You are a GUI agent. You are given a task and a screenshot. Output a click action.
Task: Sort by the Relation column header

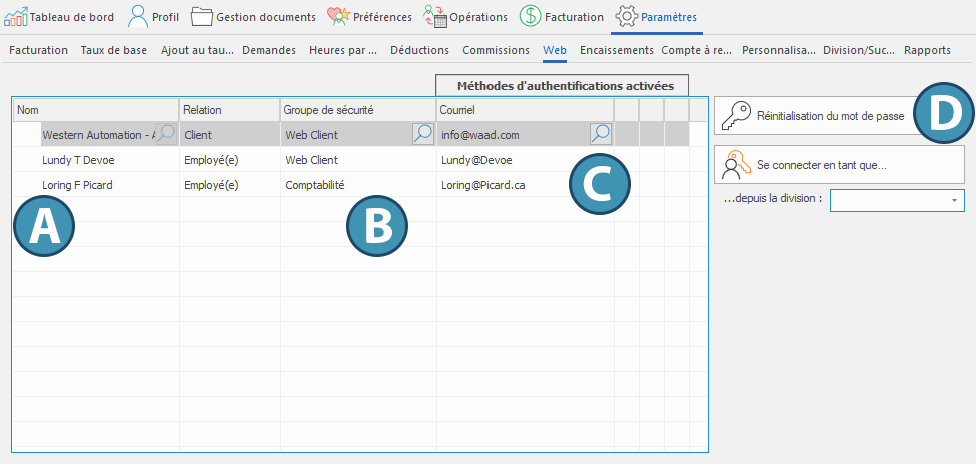[229, 109]
